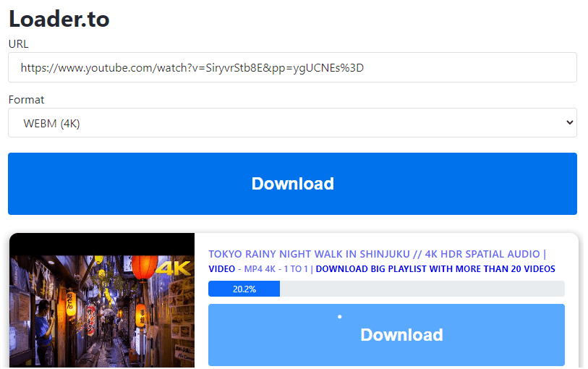The width and height of the screenshot is (588, 369).
Task: Click the empty right end of the URL box
Action: 506,68
